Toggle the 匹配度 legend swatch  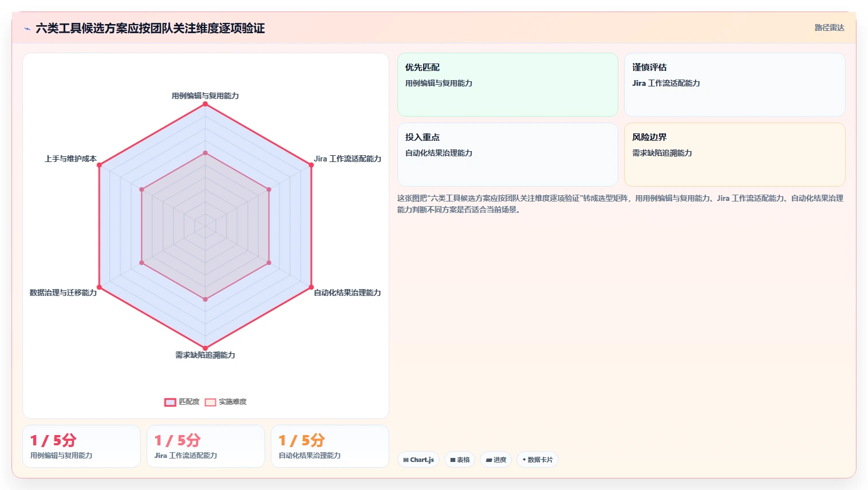170,402
